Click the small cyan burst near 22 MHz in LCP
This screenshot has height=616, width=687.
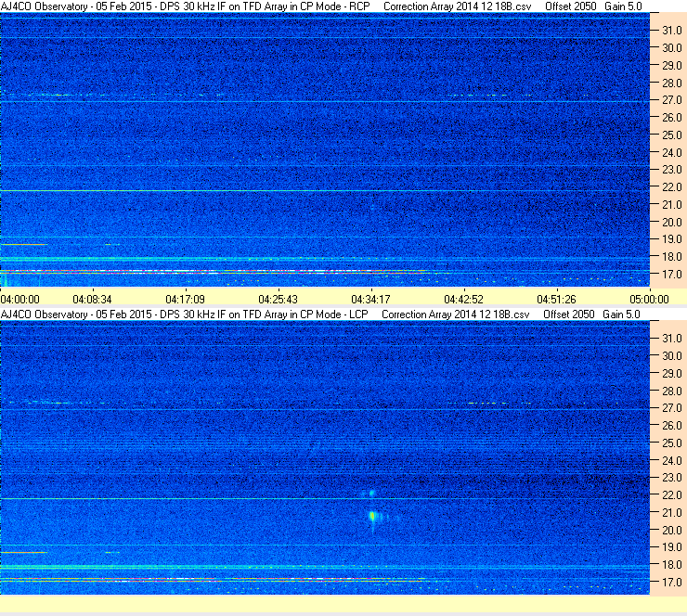coord(371,494)
